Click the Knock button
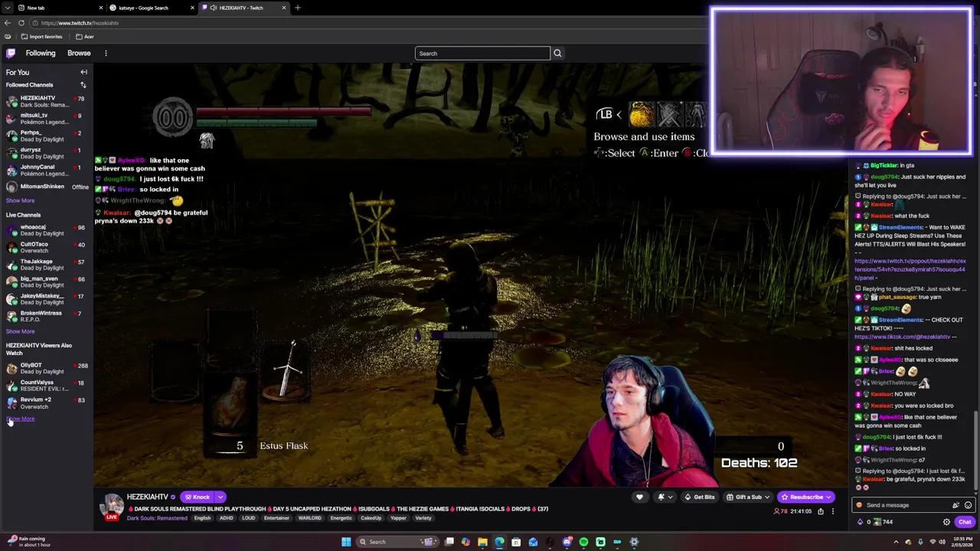980x551 pixels. coord(197,497)
